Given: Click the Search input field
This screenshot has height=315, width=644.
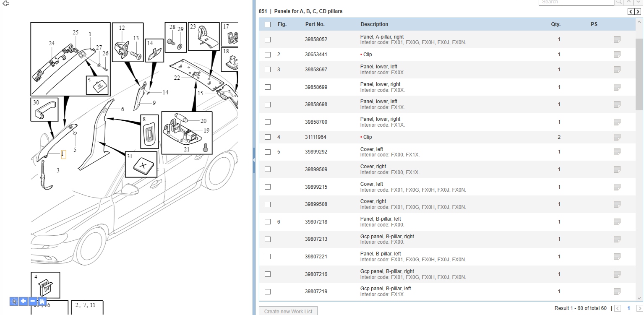Looking at the screenshot, I should (x=576, y=3).
